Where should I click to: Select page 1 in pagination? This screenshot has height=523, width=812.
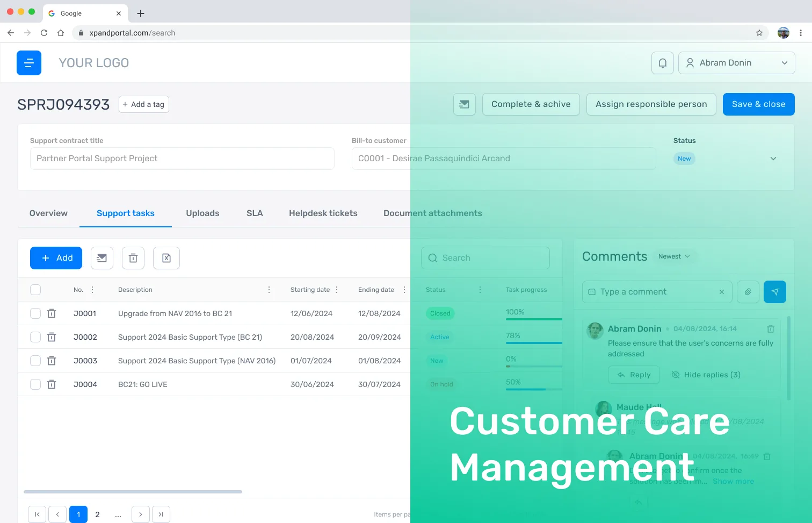78,514
